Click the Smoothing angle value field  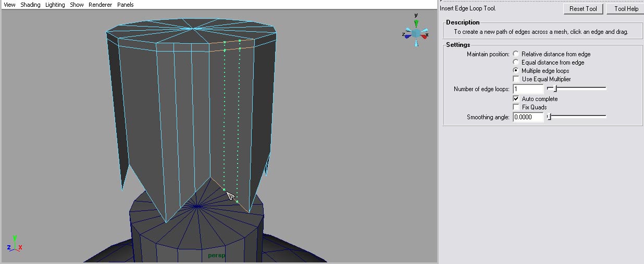pos(528,117)
